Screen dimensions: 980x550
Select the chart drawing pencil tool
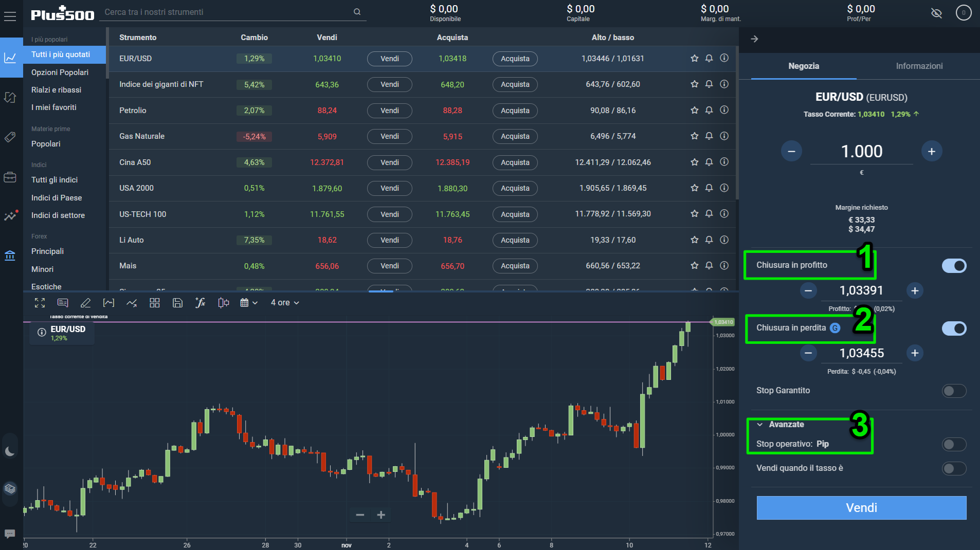point(85,303)
